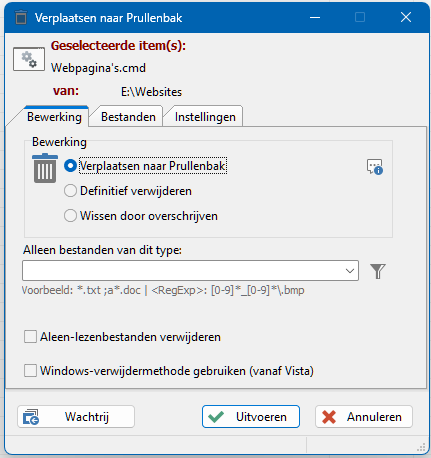Click the gears file icon for Webpagina's.cmd

29,59
